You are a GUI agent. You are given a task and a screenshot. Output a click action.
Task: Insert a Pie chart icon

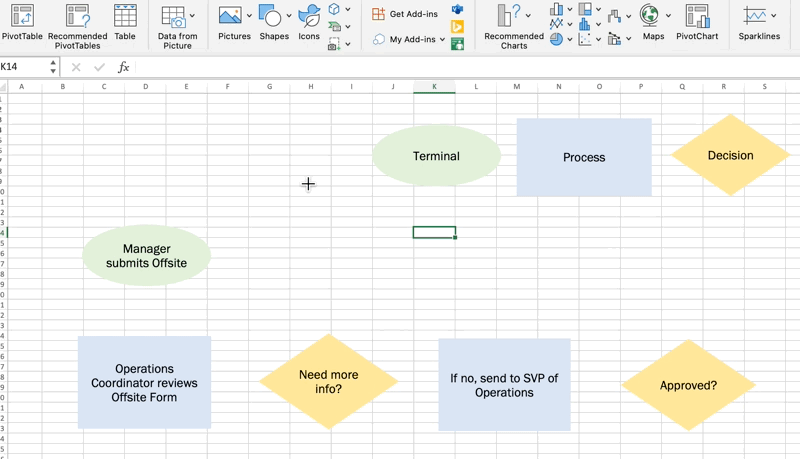[x=556, y=39]
